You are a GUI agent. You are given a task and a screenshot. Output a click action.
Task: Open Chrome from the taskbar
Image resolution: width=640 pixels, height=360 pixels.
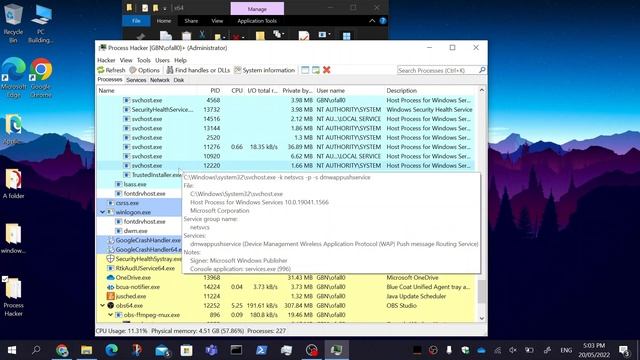tap(62, 350)
